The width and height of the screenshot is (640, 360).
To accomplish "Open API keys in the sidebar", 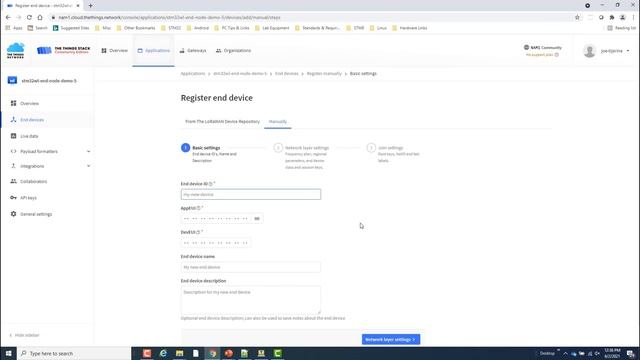I will (28, 198).
